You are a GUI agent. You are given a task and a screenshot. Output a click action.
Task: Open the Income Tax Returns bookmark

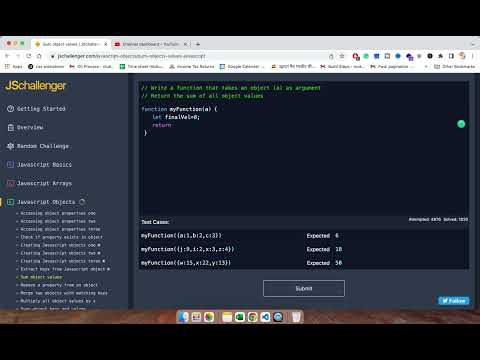(x=192, y=67)
